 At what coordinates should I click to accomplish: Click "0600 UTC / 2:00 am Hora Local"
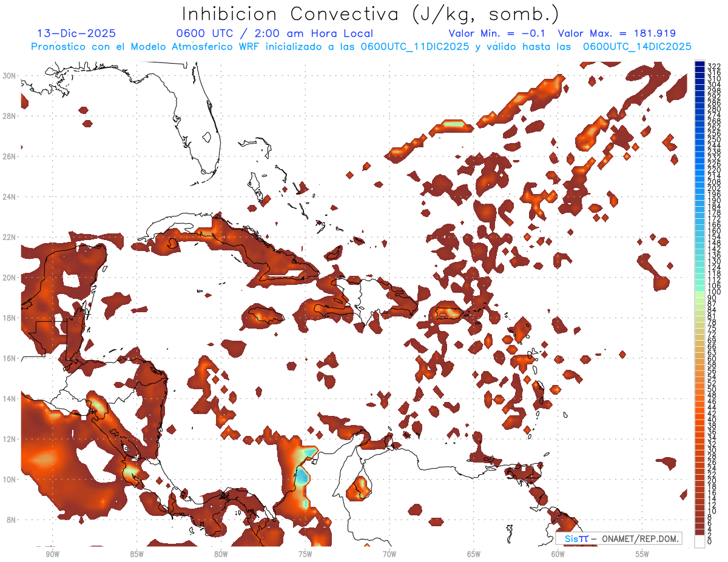click(274, 33)
